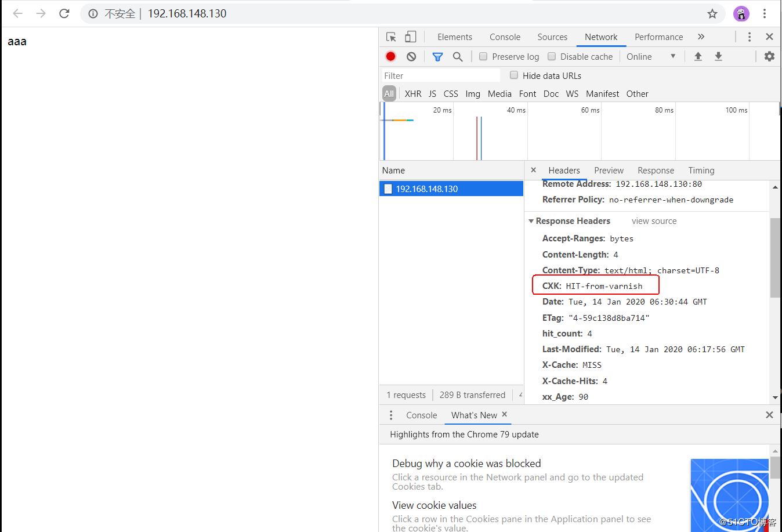Toggle the network filter funnel icon

(437, 56)
